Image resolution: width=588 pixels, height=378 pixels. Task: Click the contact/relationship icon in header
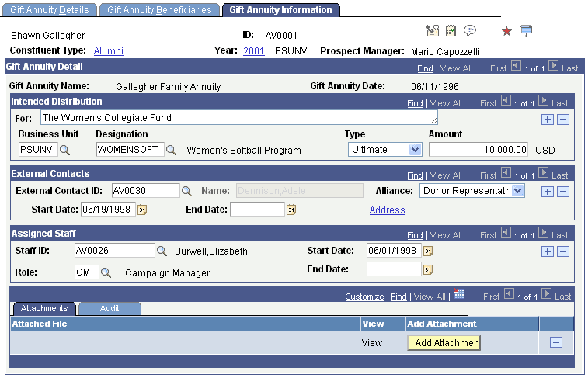click(433, 31)
